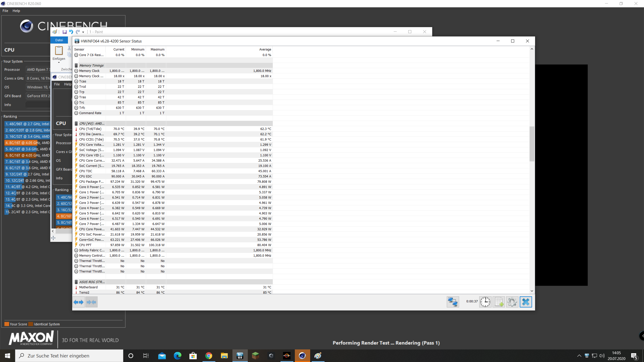The width and height of the screenshot is (644, 362).
Task: Reset sensor min/max with clock icon
Action: 485,302
